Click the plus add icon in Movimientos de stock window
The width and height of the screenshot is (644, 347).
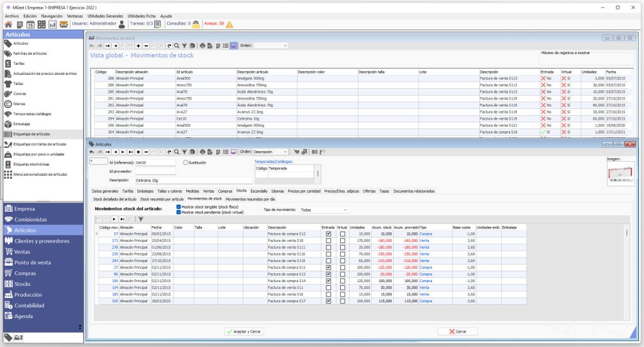[x=138, y=45]
